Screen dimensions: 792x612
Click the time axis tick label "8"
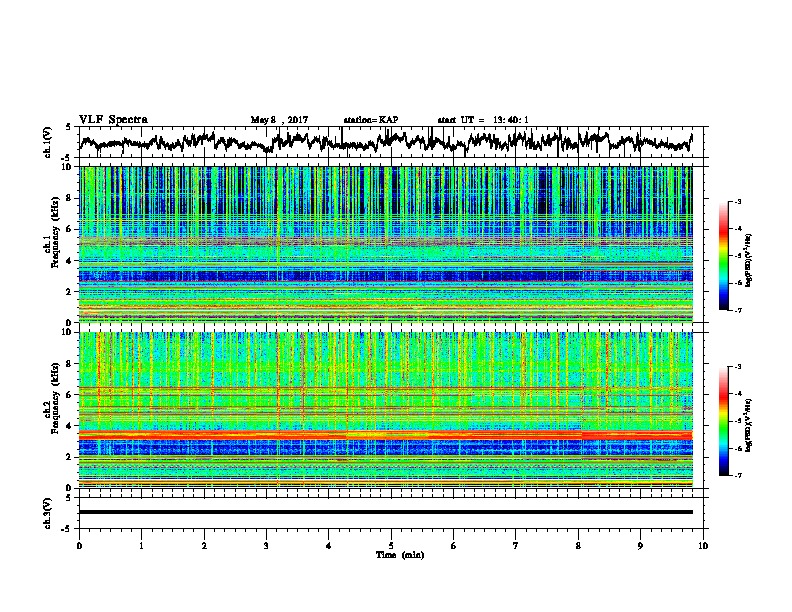[x=578, y=546]
